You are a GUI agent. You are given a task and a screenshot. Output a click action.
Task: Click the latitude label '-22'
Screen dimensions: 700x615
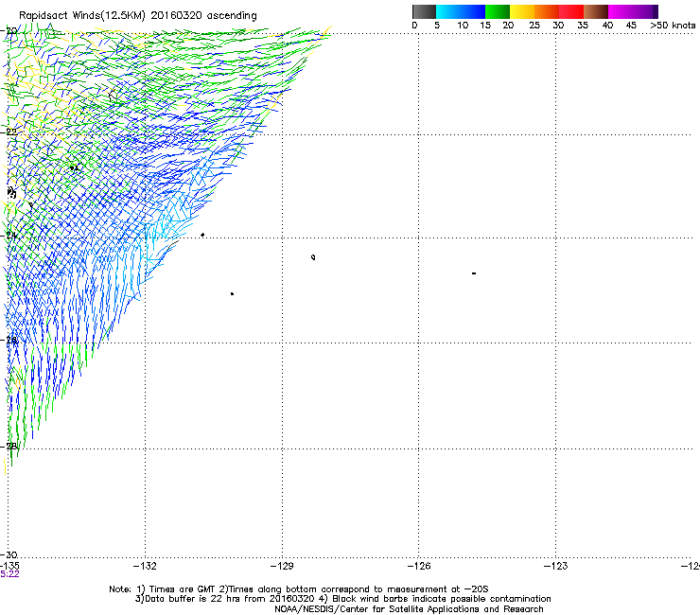click(9, 132)
